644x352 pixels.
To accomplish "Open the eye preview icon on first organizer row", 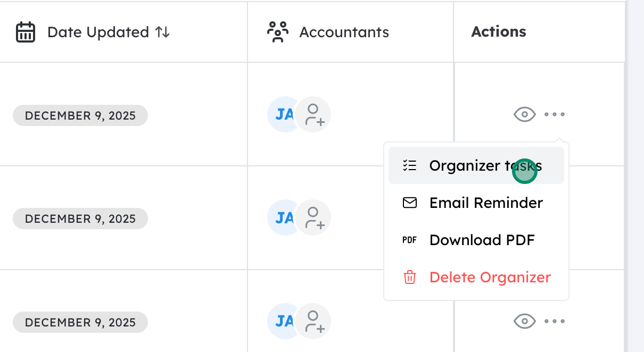I will click(525, 114).
